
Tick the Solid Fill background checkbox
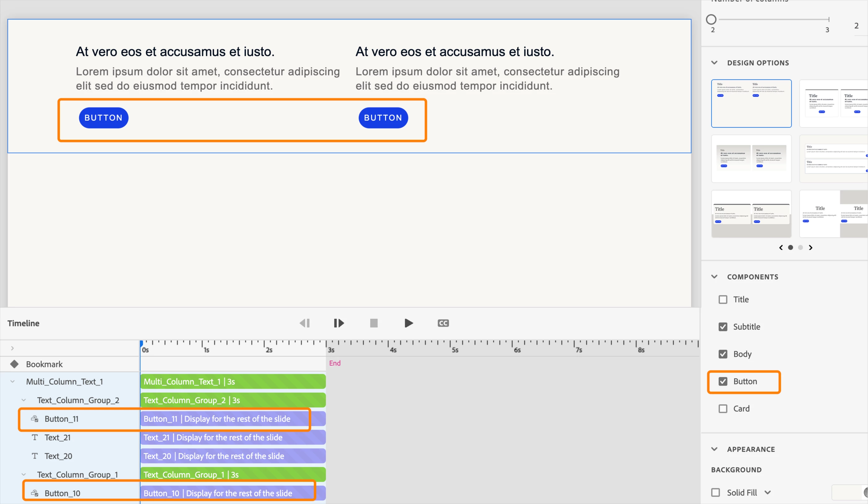pyautogui.click(x=716, y=492)
